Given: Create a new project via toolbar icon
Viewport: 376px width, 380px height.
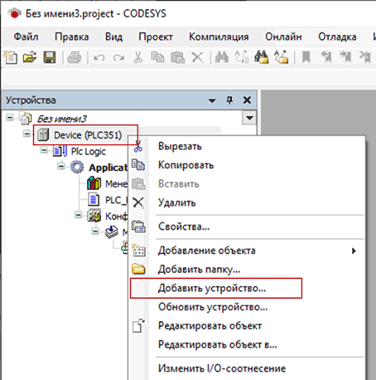Looking at the screenshot, I should 11,57.
